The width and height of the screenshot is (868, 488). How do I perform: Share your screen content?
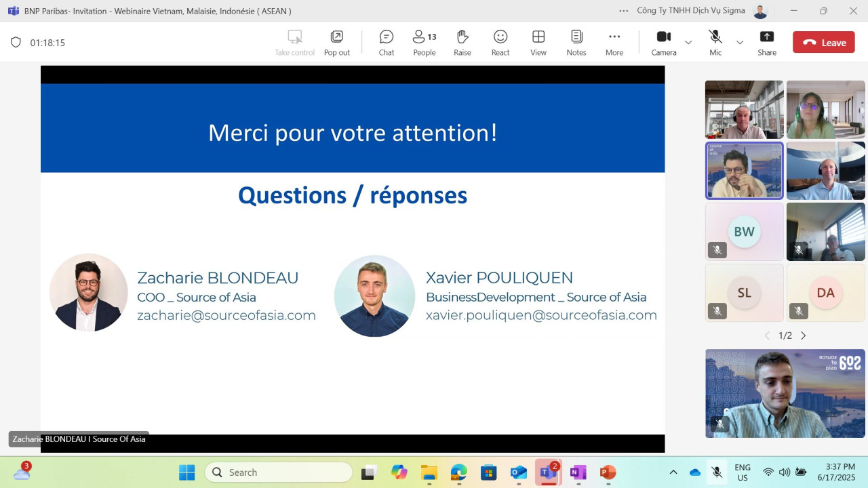pyautogui.click(x=767, y=43)
